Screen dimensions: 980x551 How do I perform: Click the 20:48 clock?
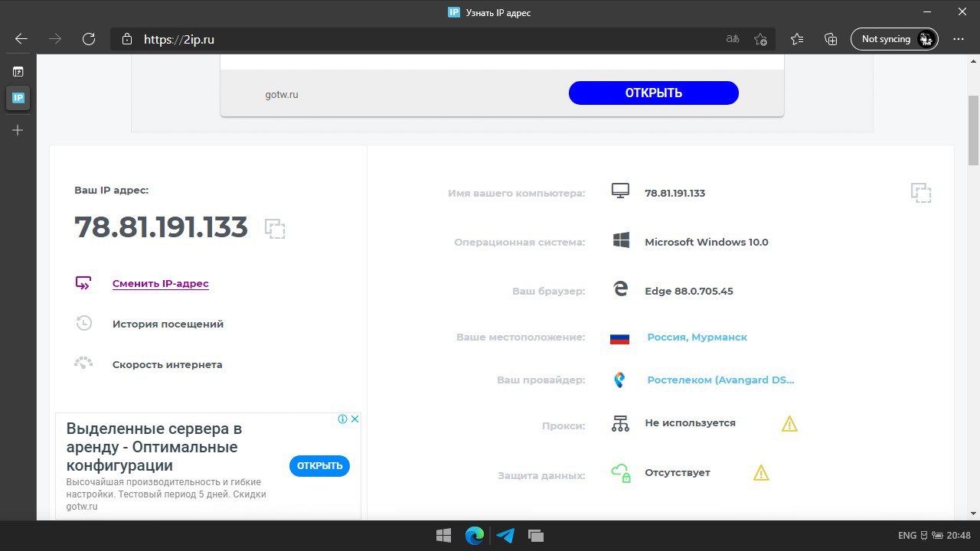click(958, 536)
